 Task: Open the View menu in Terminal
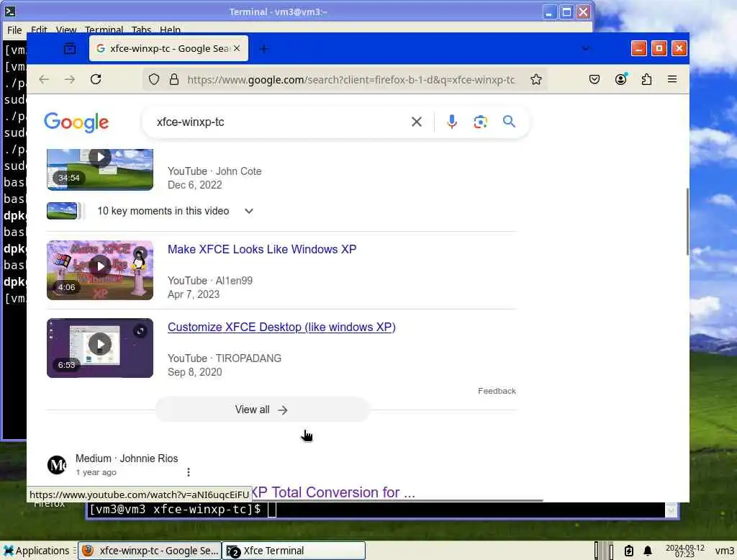tap(66, 30)
